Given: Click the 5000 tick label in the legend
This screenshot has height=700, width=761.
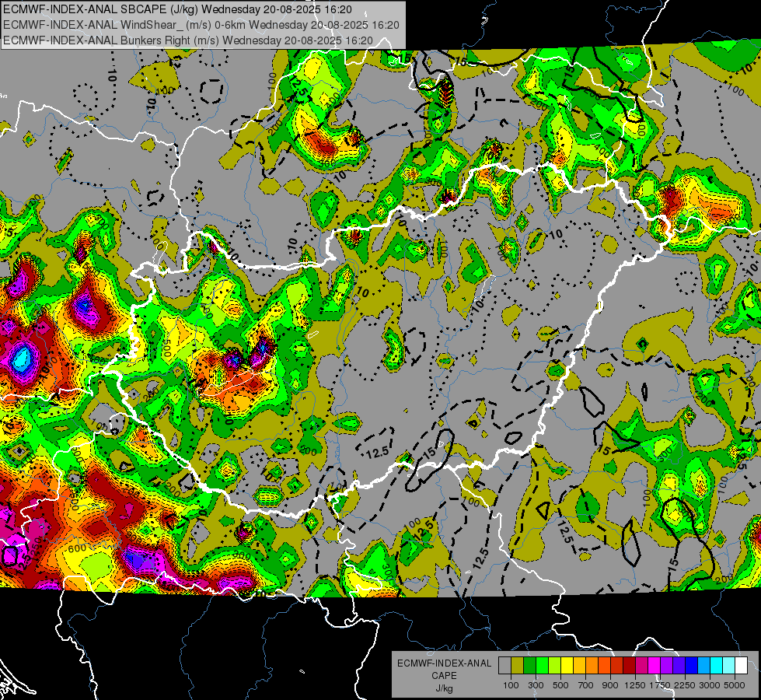Looking at the screenshot, I should pos(735,685).
